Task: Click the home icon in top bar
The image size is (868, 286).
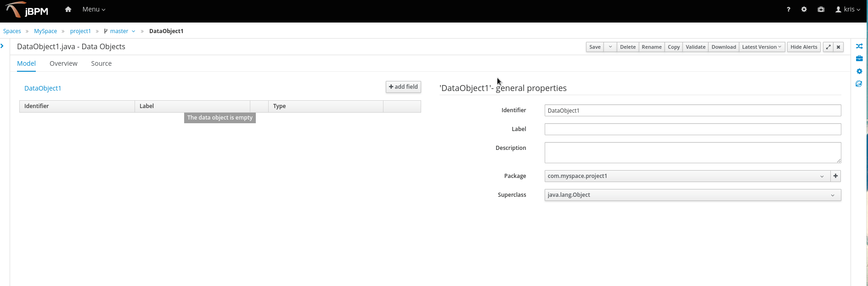Action: pyautogui.click(x=68, y=9)
